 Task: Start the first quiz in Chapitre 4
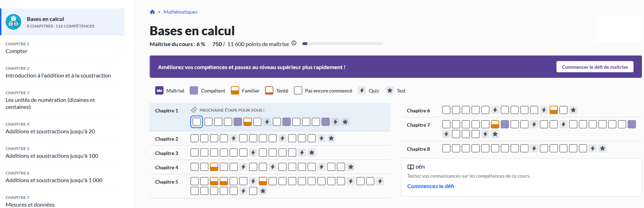[243, 167]
